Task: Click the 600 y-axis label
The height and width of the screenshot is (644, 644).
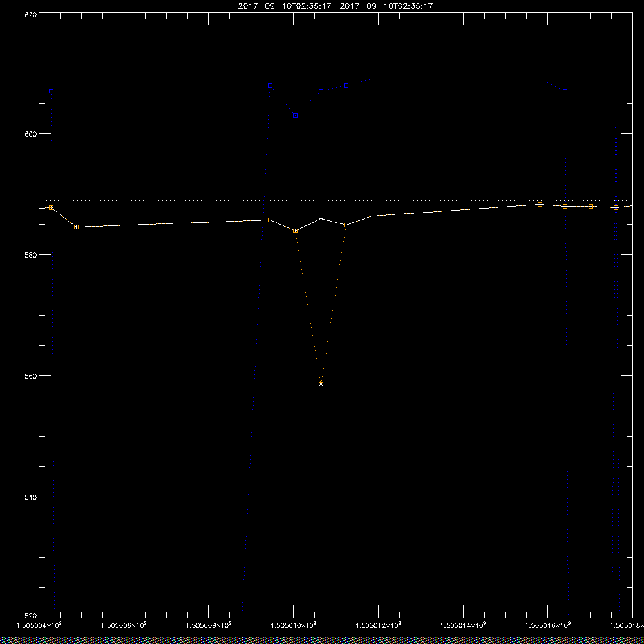Action: (x=30, y=134)
